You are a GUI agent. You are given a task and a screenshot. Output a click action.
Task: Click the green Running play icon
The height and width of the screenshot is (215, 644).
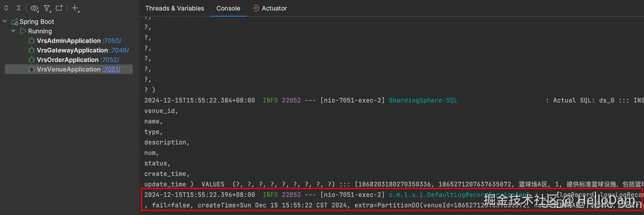point(23,31)
